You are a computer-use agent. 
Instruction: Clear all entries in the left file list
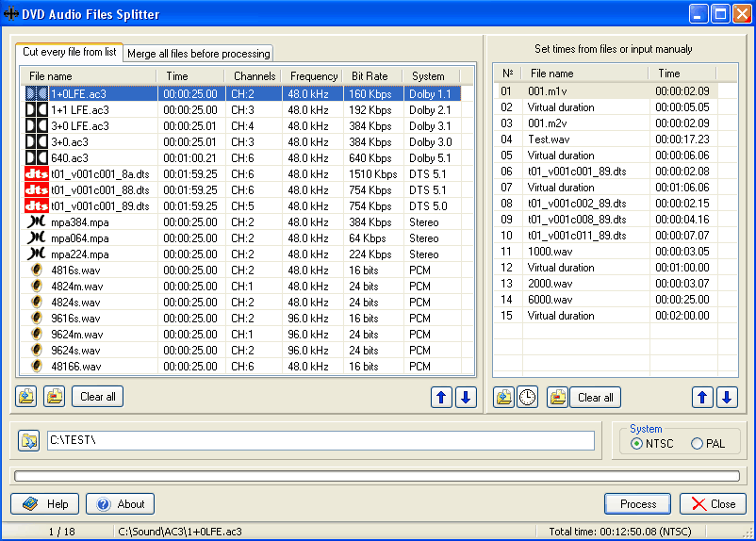pyautogui.click(x=97, y=397)
